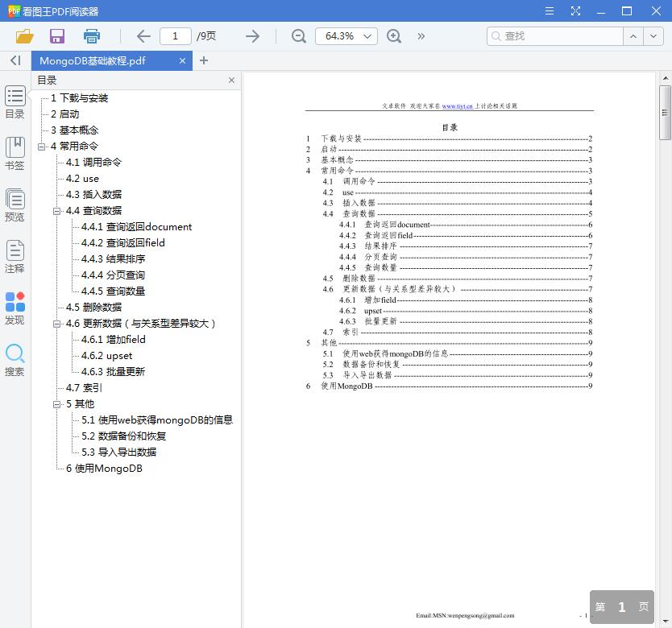Screen dimensions: 672x628
Task: Select outline item 4.4.4 分页查询
Action: tap(113, 275)
